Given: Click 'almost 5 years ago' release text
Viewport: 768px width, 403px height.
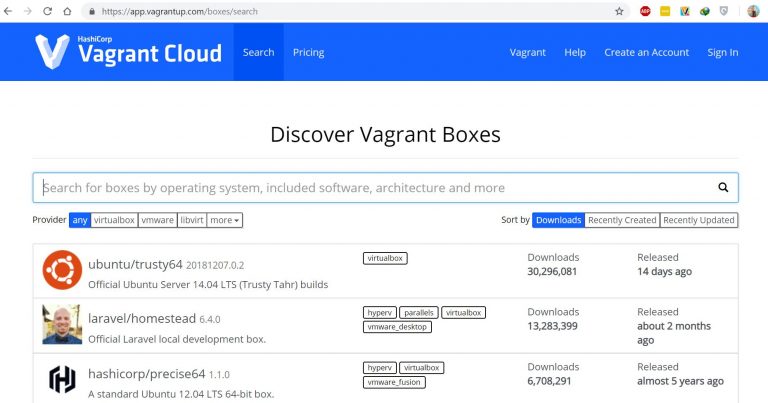Looking at the screenshot, I should click(680, 381).
